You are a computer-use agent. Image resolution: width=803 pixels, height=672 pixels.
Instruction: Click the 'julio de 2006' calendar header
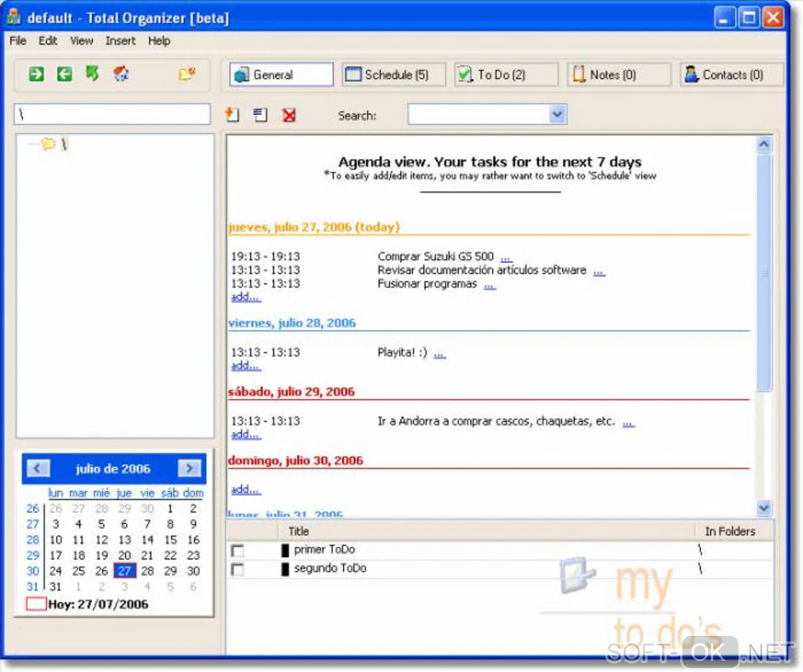(113, 468)
